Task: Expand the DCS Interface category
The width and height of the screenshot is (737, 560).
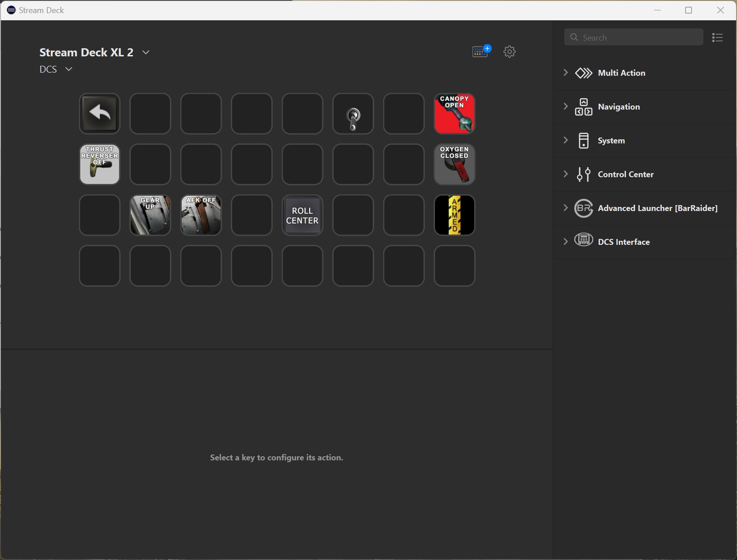Action: [x=623, y=242]
